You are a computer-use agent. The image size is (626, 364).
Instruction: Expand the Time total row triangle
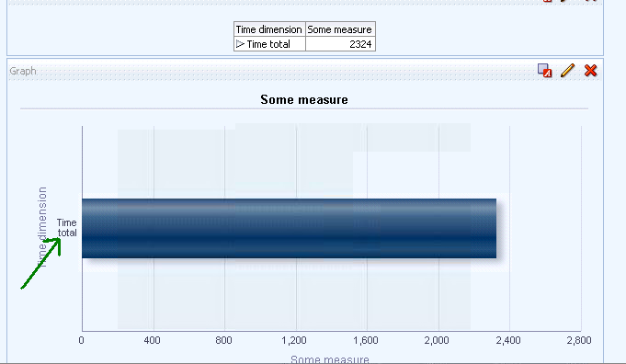pyautogui.click(x=240, y=44)
